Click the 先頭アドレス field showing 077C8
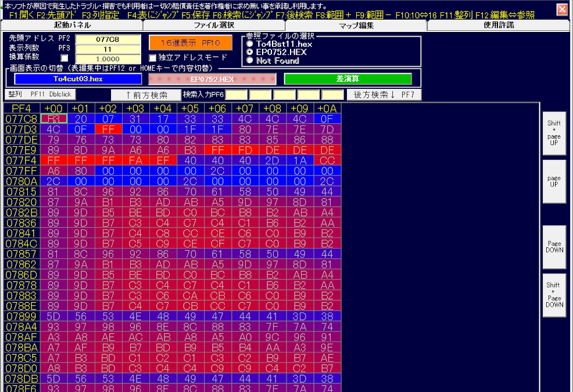Viewport: 573px width, 392px height. point(108,39)
